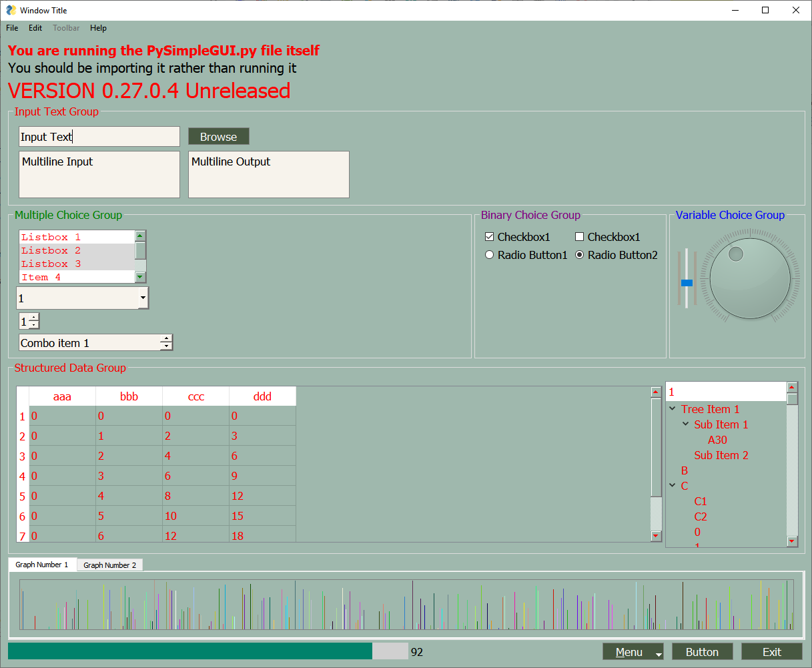Move the vertical slider in Variable Choice Group

click(687, 282)
